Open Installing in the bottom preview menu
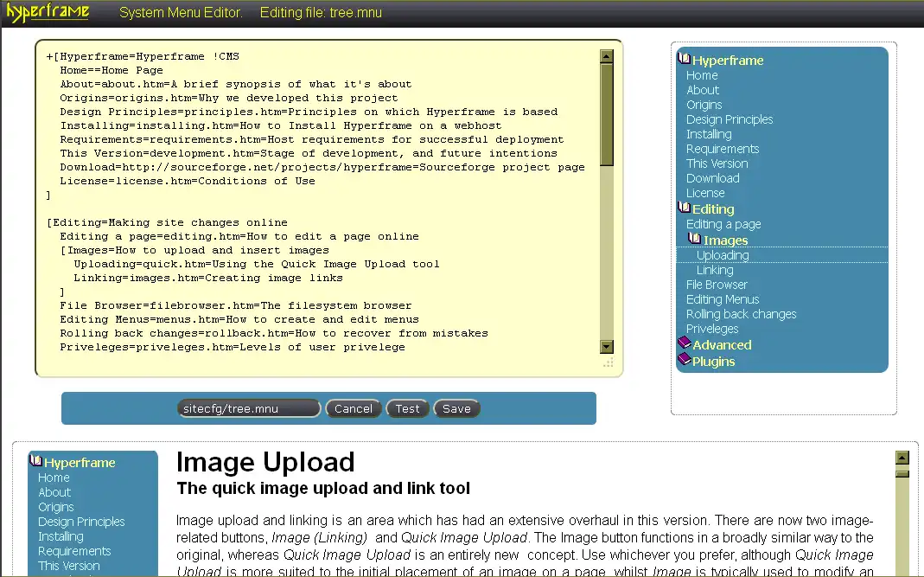The width and height of the screenshot is (924, 577). [61, 537]
